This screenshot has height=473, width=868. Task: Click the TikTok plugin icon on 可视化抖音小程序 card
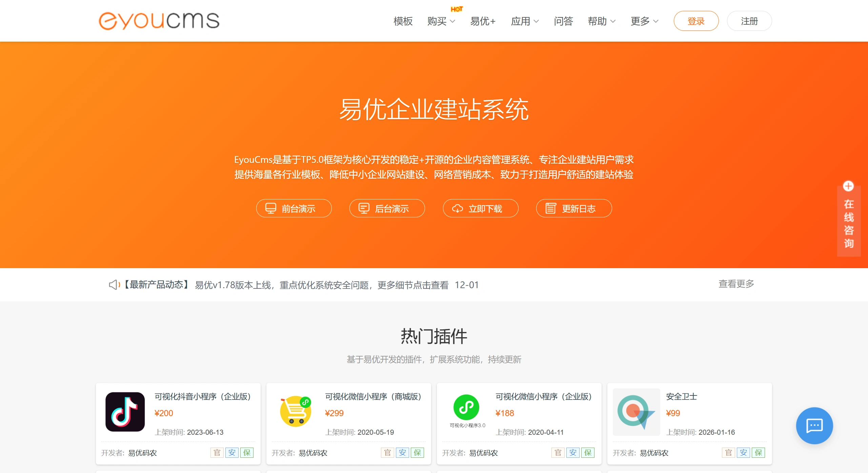pos(125,412)
